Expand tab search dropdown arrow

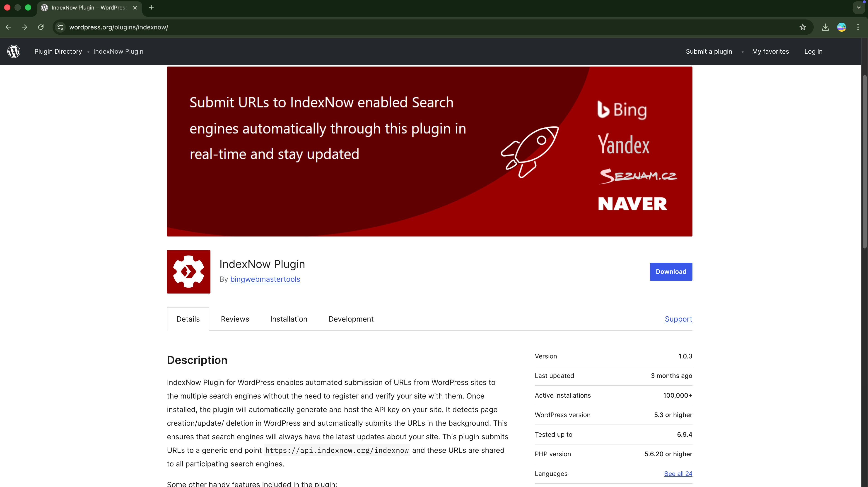click(x=858, y=7)
